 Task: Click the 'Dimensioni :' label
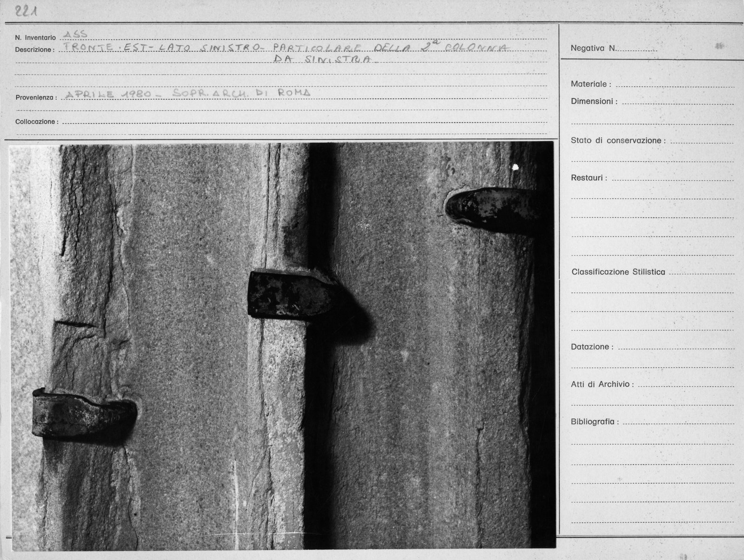coord(594,101)
